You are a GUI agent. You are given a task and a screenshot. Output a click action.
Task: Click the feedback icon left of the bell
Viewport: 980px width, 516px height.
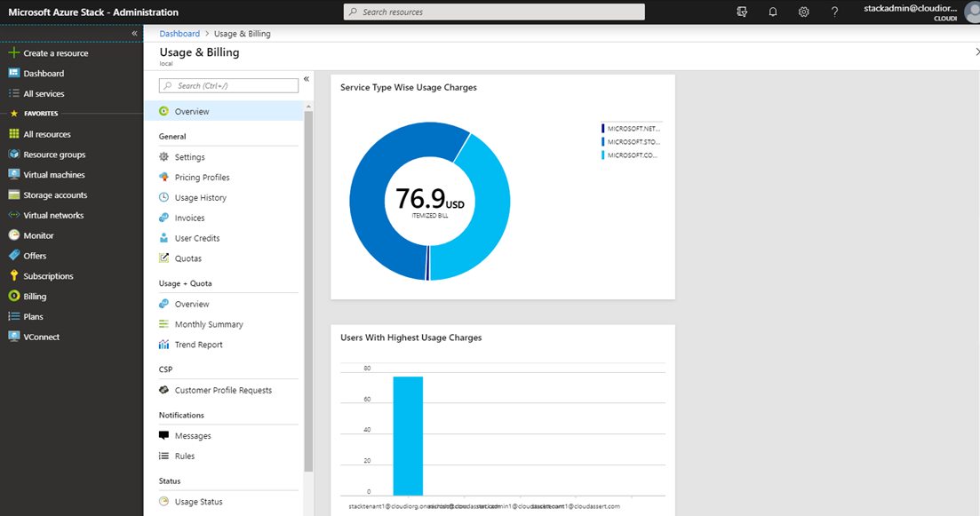point(742,12)
